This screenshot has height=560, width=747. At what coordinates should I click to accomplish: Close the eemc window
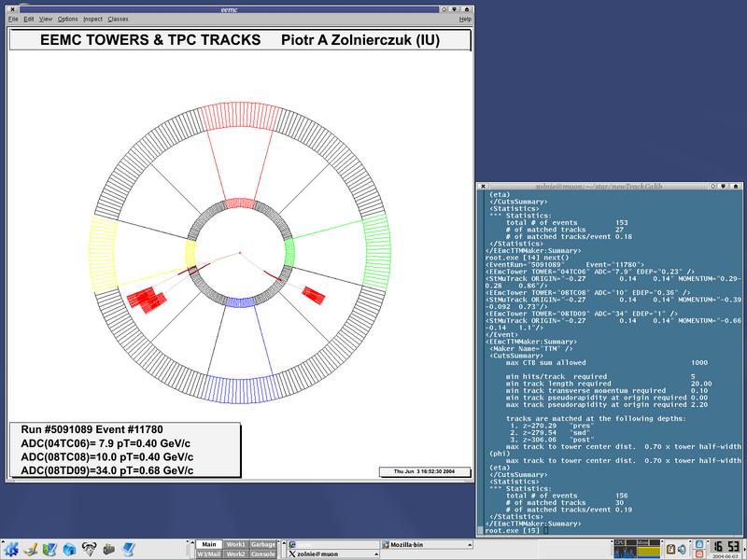pos(13,9)
